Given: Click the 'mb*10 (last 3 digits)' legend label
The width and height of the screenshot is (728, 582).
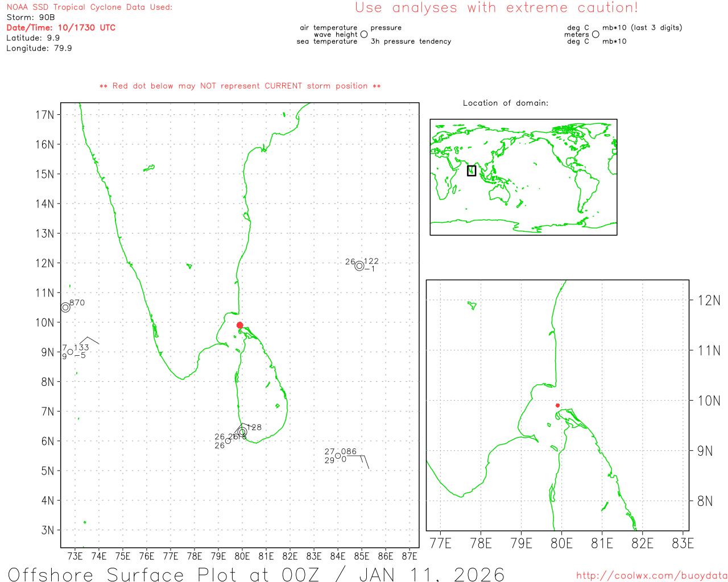Looking at the screenshot, I should click(642, 27).
